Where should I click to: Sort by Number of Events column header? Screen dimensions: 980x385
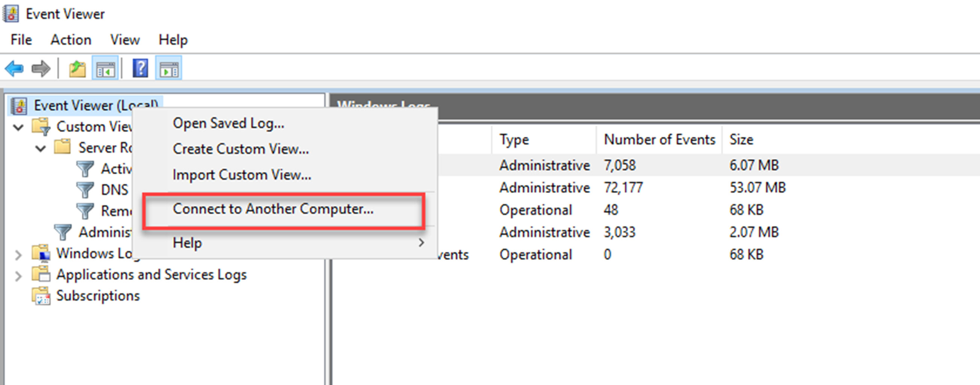point(659,139)
